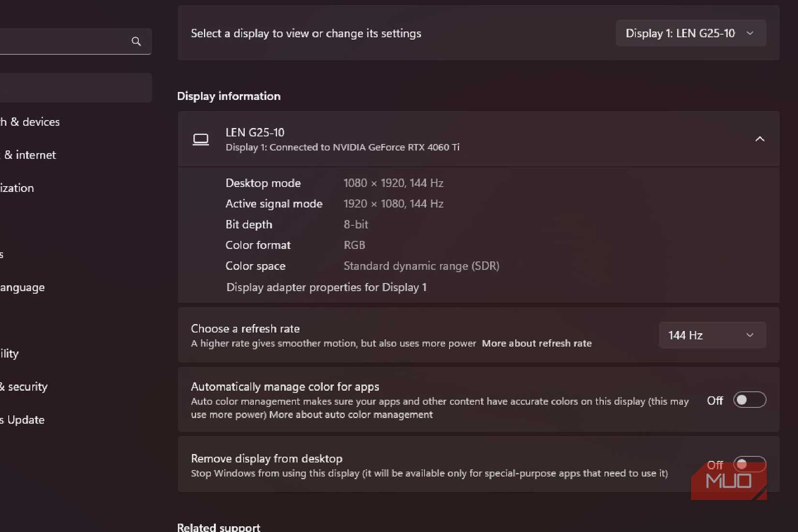This screenshot has width=798, height=532.
Task: Open the 144 Hz refresh rate dropdown
Action: [712, 335]
